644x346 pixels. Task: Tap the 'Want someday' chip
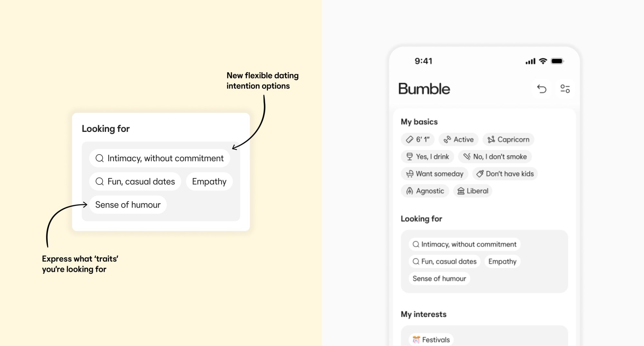point(434,174)
